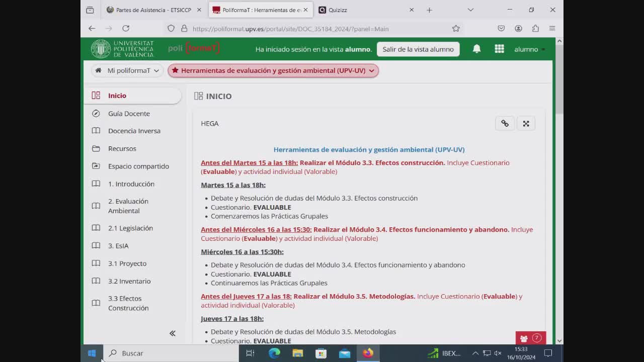The width and height of the screenshot is (644, 362).
Task: Close the Partes de Asistencia tab
Action: [199, 10]
